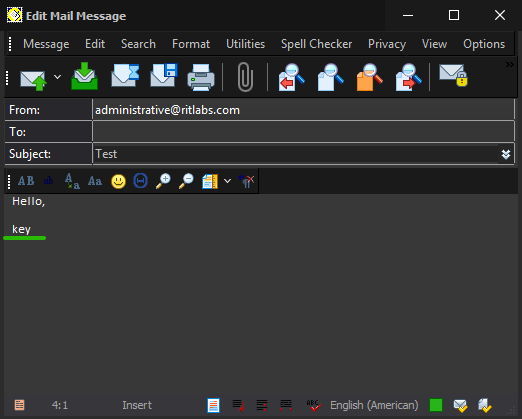The width and height of the screenshot is (522, 419).
Task: Open the Privacy menu
Action: pos(387,44)
